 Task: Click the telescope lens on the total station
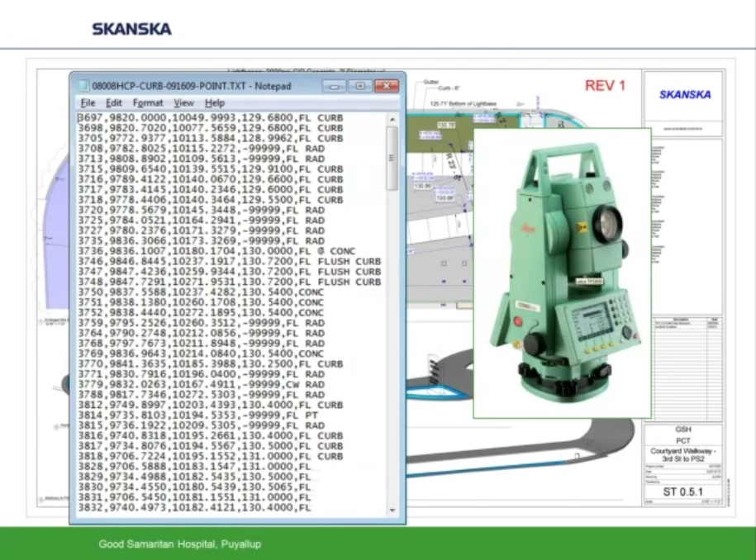pyautogui.click(x=608, y=221)
